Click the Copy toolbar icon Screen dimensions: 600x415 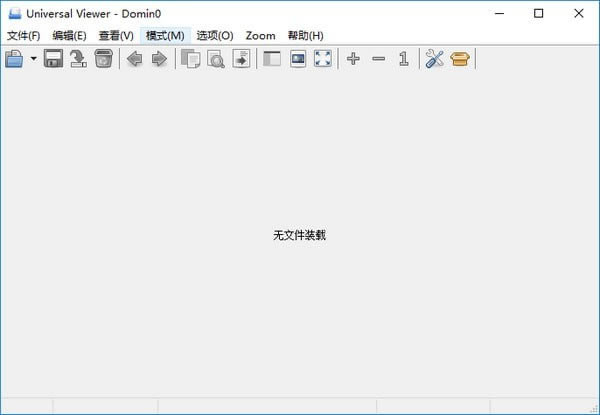pos(191,59)
